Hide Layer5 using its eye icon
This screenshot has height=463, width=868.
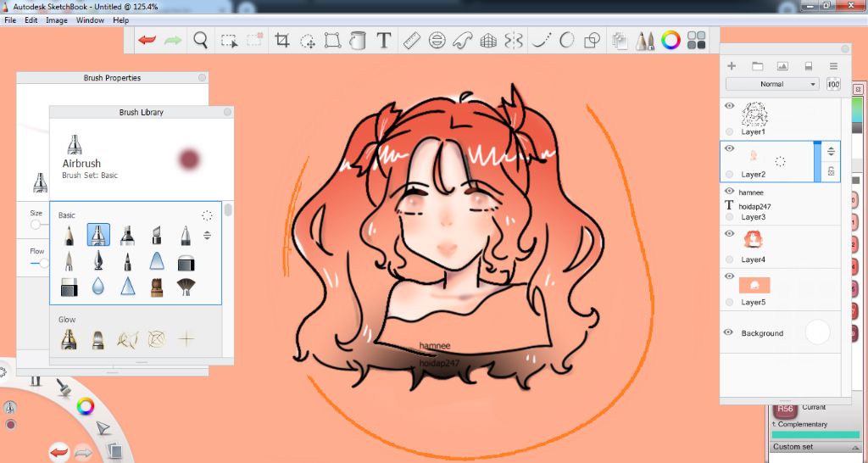(x=729, y=276)
